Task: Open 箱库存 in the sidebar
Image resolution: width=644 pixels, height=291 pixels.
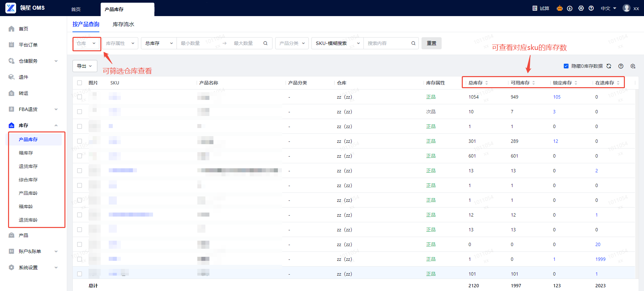Action: [x=26, y=153]
